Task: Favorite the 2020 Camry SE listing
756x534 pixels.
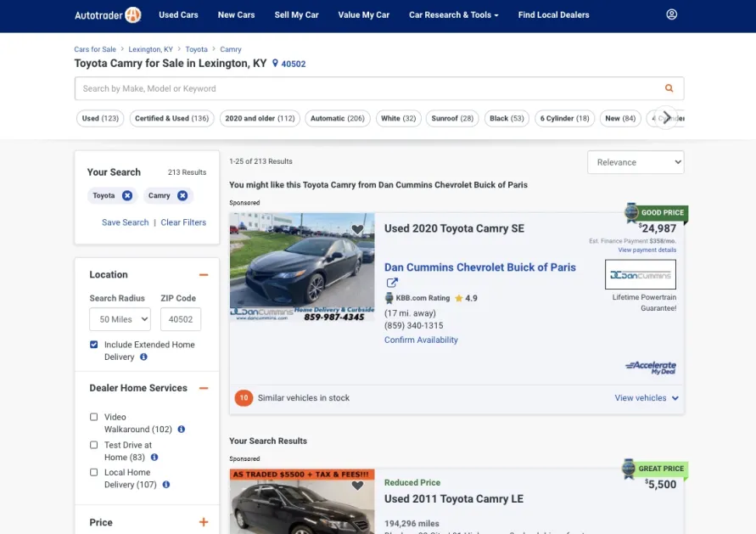Action: pos(357,229)
